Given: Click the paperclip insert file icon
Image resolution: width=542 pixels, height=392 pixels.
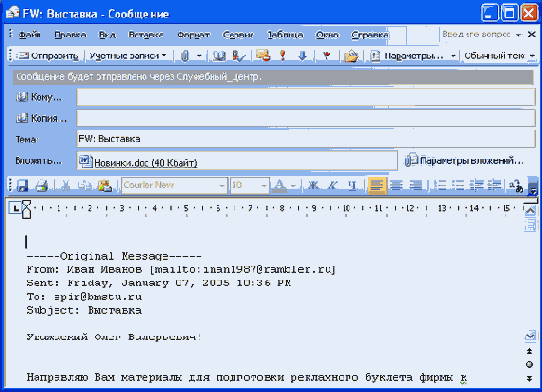Looking at the screenshot, I should [185, 56].
